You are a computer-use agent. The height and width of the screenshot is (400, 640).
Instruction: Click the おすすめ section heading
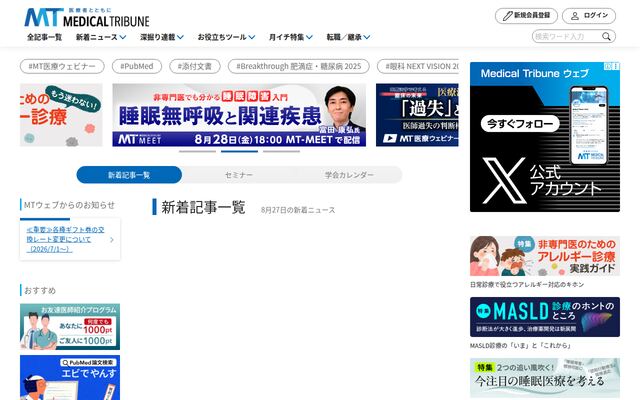tap(40, 291)
